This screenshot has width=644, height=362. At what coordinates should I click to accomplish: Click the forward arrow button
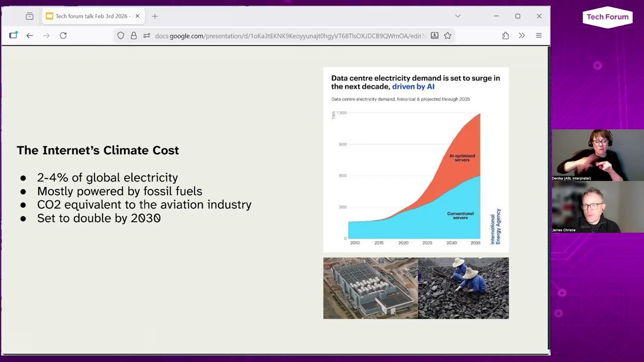point(46,36)
